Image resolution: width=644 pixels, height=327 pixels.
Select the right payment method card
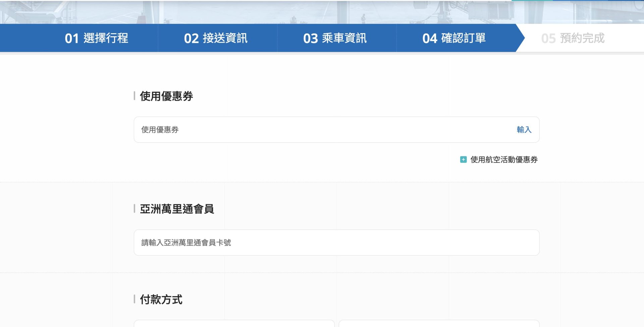click(439, 324)
